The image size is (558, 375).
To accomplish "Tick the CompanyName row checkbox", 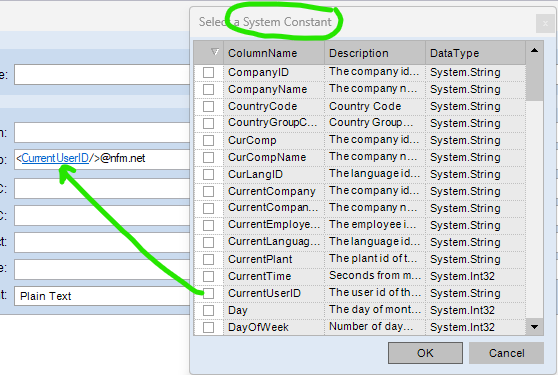I will click(209, 89).
